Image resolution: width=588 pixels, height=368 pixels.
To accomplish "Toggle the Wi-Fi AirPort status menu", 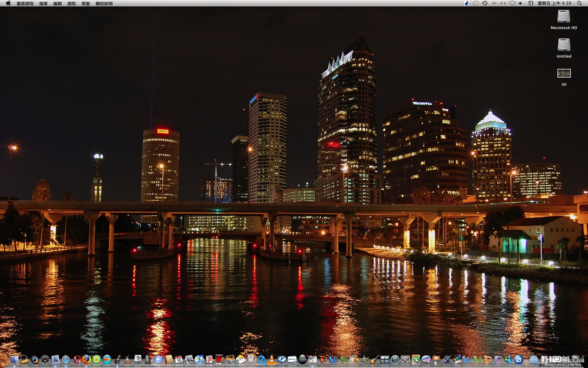I will 512,3.
